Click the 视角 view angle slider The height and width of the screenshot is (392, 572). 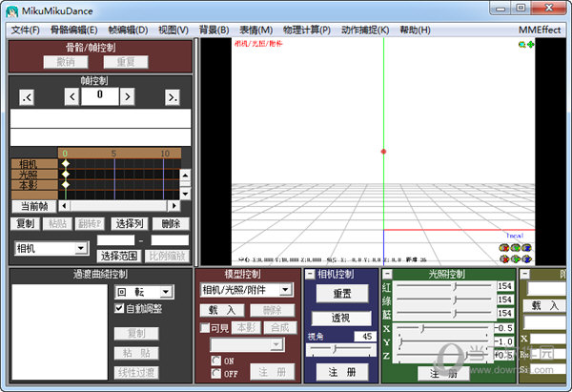tap(341, 350)
